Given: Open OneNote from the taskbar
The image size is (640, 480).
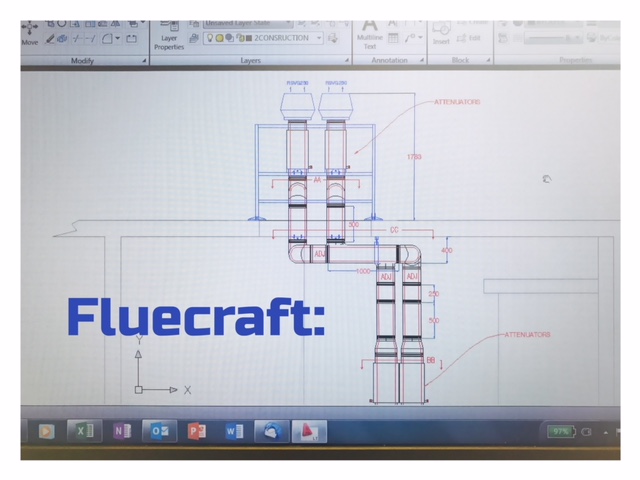Looking at the screenshot, I should [x=122, y=431].
